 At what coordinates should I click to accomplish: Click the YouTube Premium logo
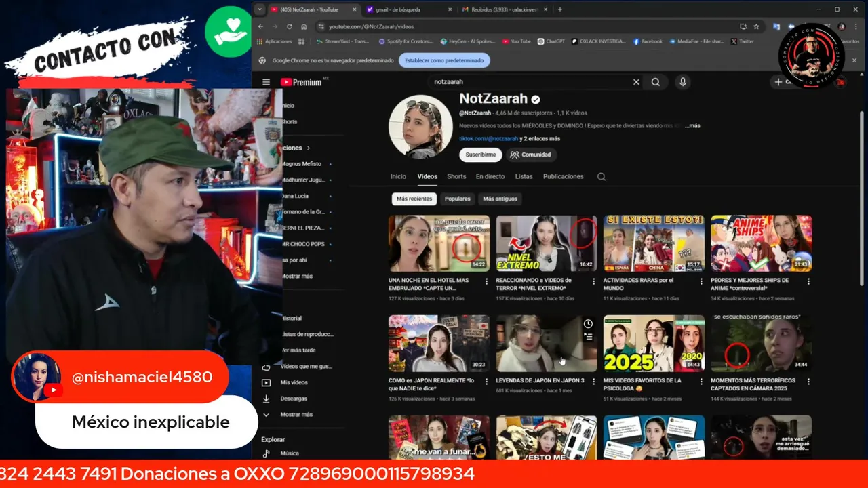tap(301, 82)
